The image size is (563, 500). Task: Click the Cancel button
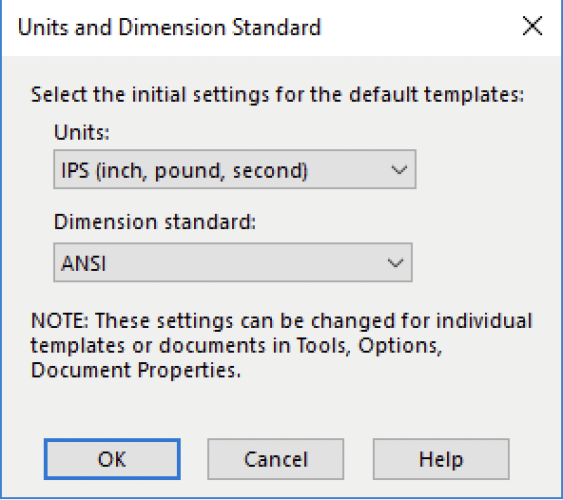pos(275,459)
